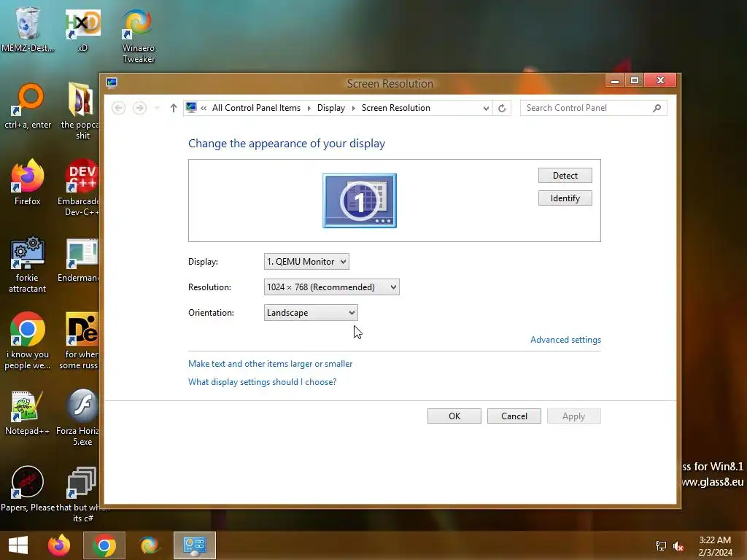
Task: Close the Screen Resolution window
Action: pyautogui.click(x=660, y=80)
